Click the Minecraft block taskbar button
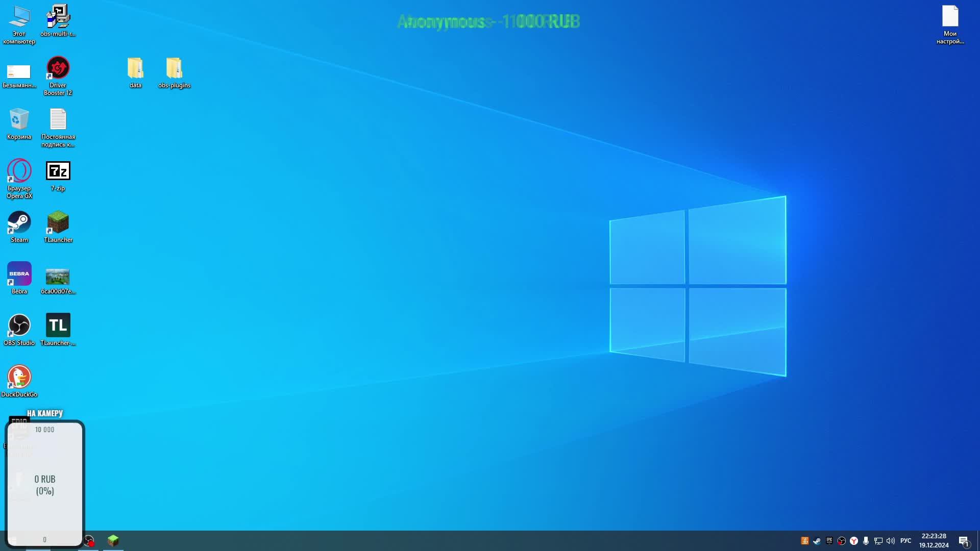 113,540
